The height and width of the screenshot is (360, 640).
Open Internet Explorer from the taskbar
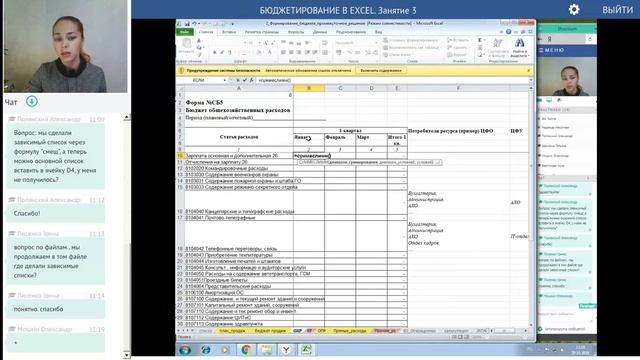click(205, 350)
